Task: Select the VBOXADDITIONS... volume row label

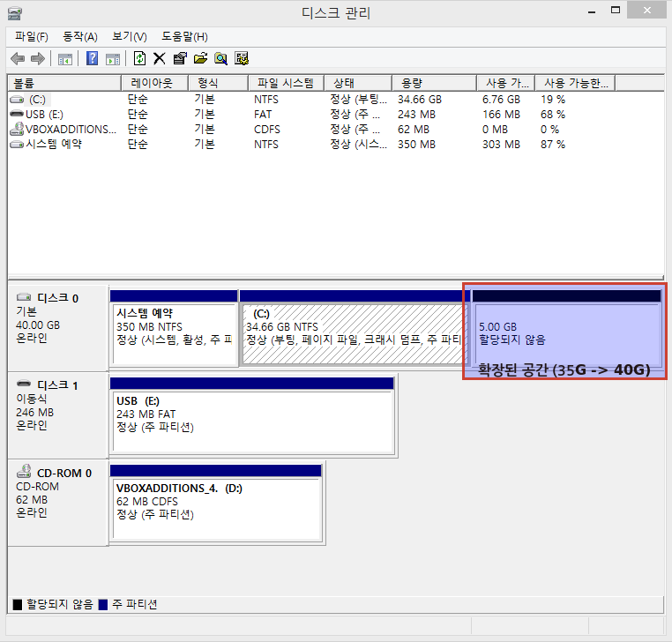Action: point(71,129)
